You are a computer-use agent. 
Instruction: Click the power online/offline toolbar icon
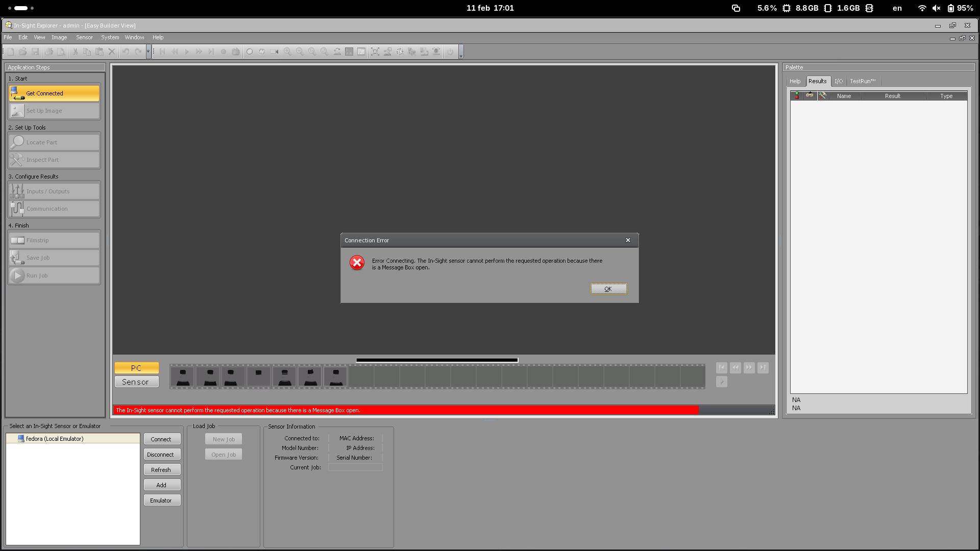coord(450,52)
